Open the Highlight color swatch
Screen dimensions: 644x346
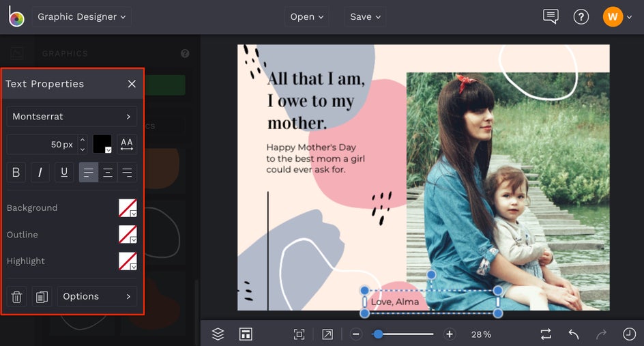pyautogui.click(x=128, y=261)
